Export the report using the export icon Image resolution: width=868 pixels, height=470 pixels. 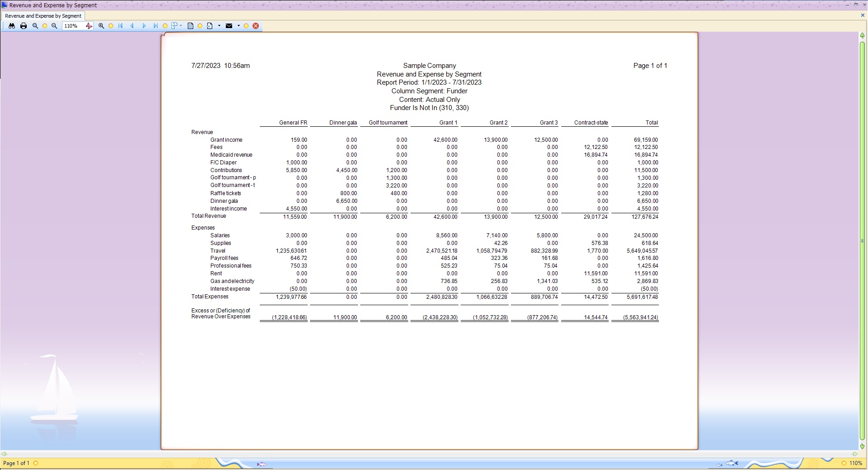point(210,26)
